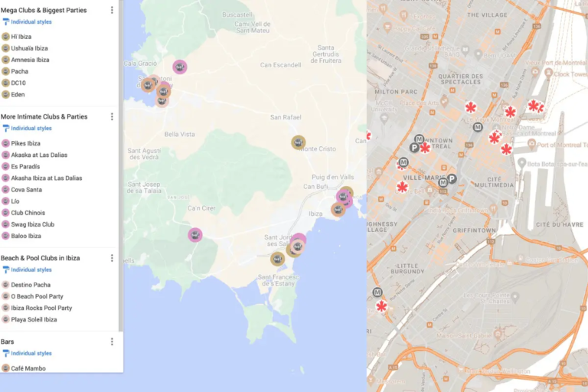Select O Beach Pool Party marker icon
Screen dimensions: 588x392
pos(5,296)
